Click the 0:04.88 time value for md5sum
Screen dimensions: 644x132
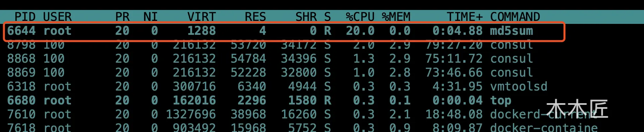click(x=457, y=31)
